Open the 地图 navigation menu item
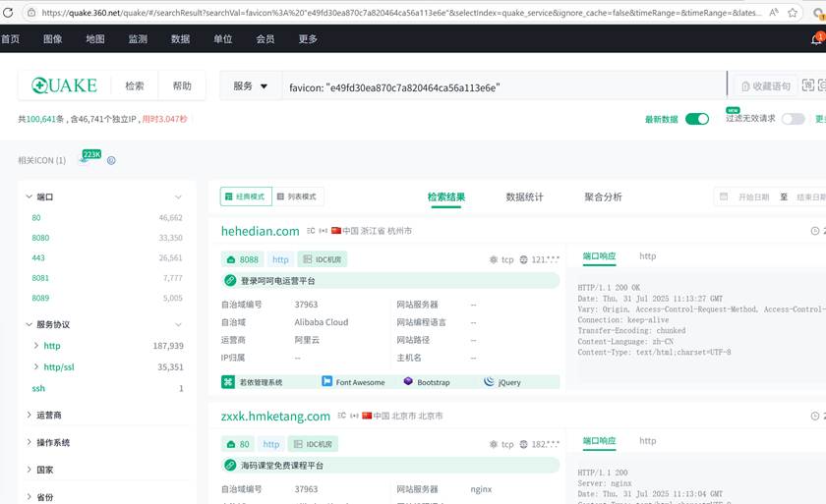826x504 pixels. (x=95, y=39)
